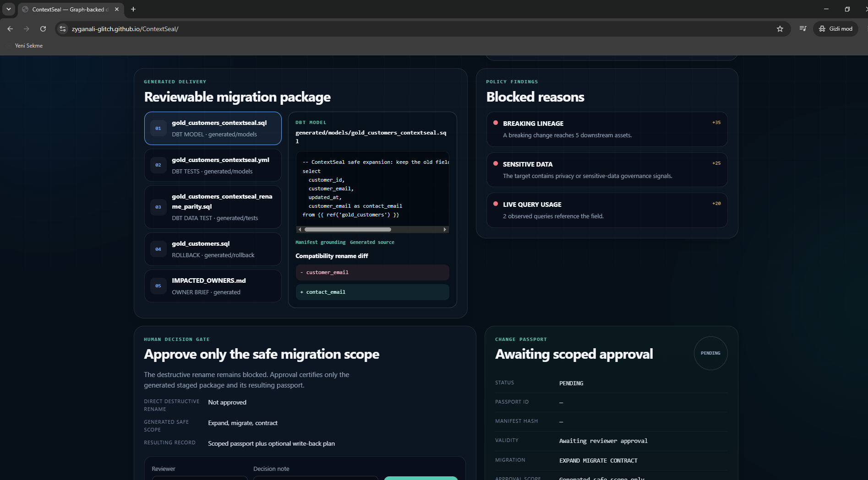Click the generated model file path
Viewport: 868px width, 480px height.
pyautogui.click(x=371, y=137)
